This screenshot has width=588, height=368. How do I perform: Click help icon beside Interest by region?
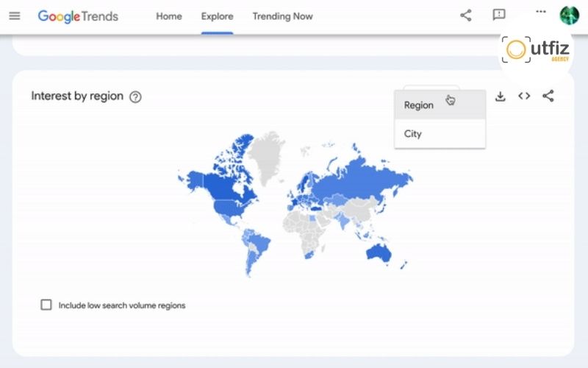click(135, 97)
